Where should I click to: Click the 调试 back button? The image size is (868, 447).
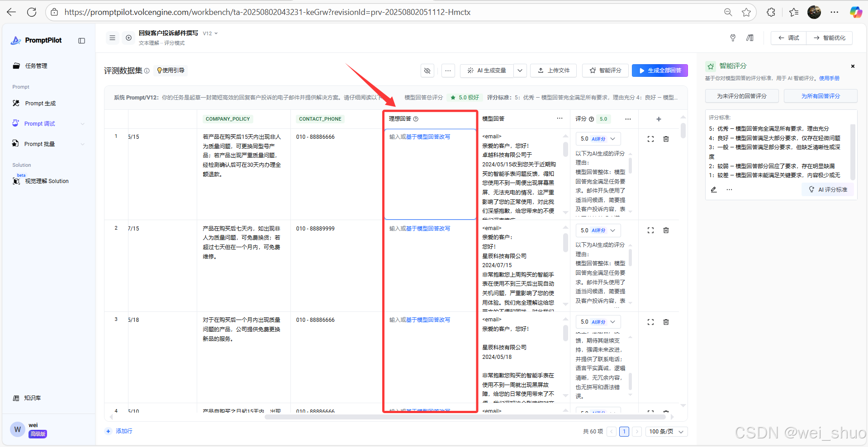click(789, 38)
